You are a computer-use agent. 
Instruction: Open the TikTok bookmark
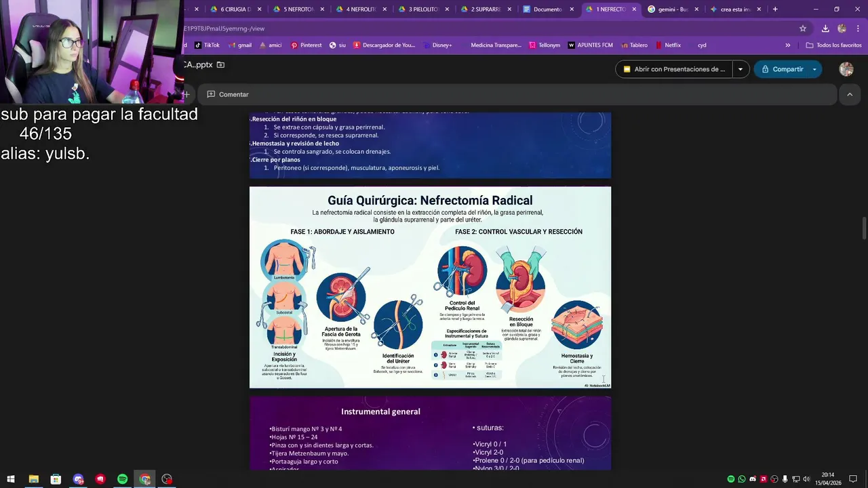click(x=207, y=45)
